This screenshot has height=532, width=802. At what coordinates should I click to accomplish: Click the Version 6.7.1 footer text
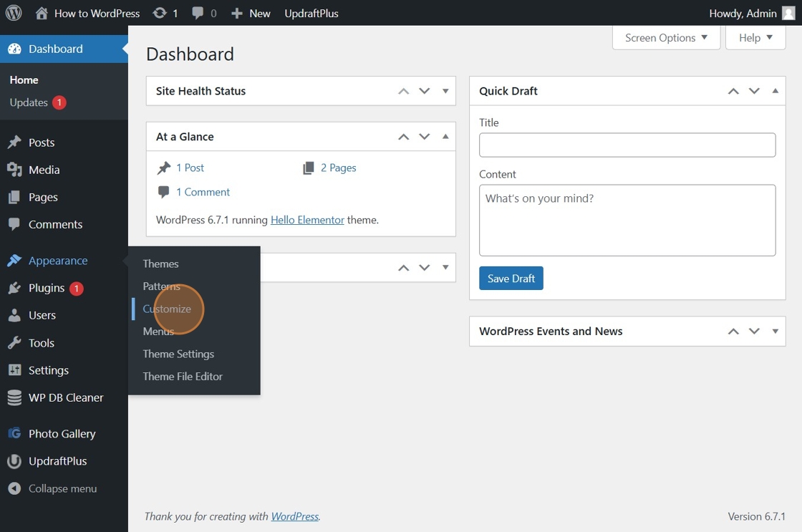click(756, 516)
